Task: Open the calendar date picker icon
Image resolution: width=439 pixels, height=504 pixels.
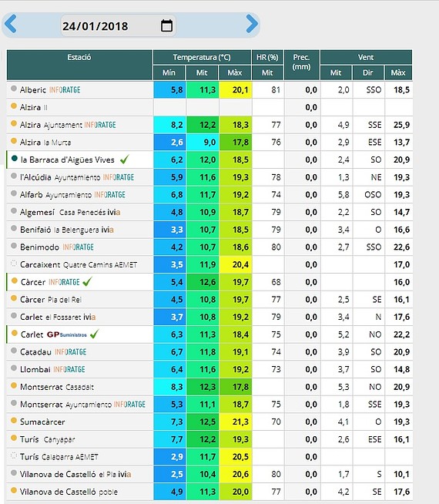Action: pyautogui.click(x=166, y=25)
